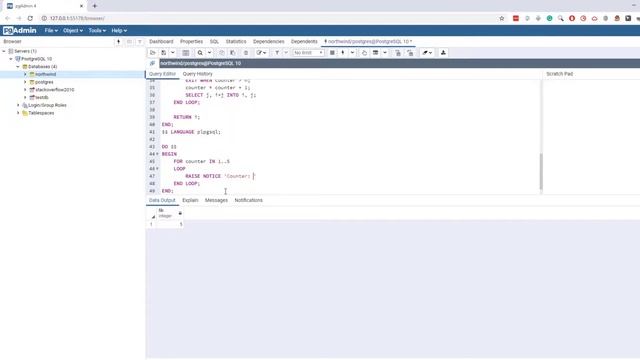Select the stackoverflow2010 database
Image resolution: width=640 pixels, height=360 pixels.
point(55,90)
